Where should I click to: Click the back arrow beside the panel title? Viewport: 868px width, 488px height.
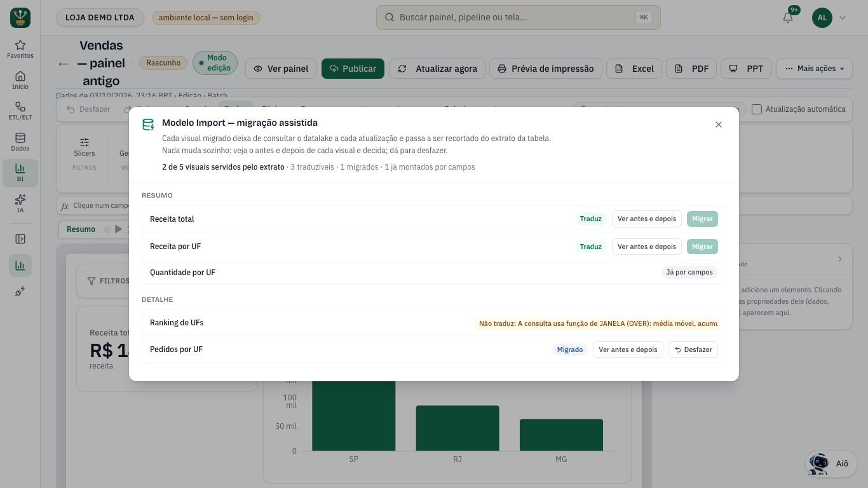(64, 64)
